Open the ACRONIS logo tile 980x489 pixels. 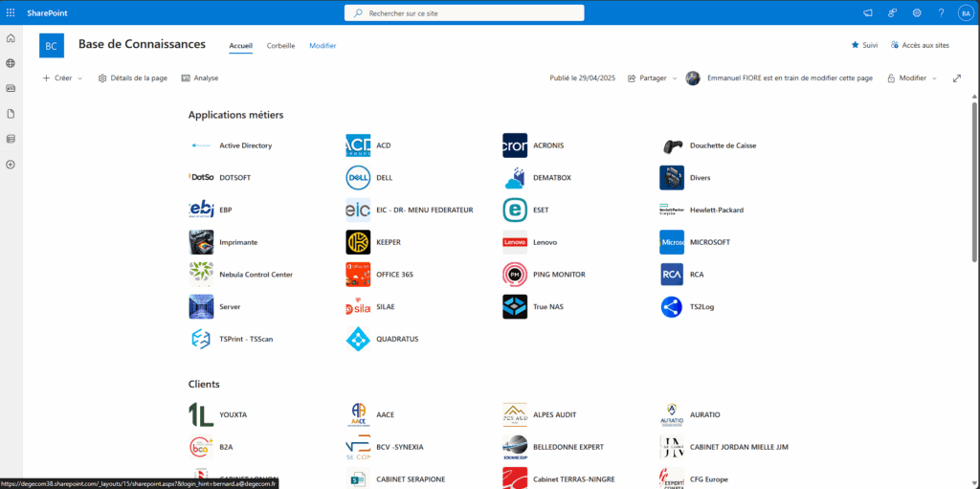[x=515, y=145]
